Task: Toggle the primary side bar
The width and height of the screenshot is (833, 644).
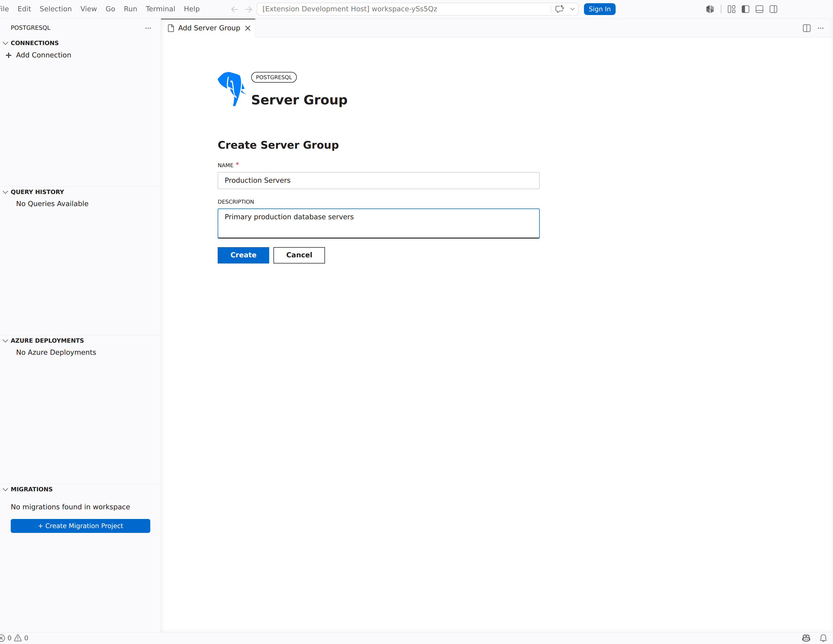Action: coord(745,9)
